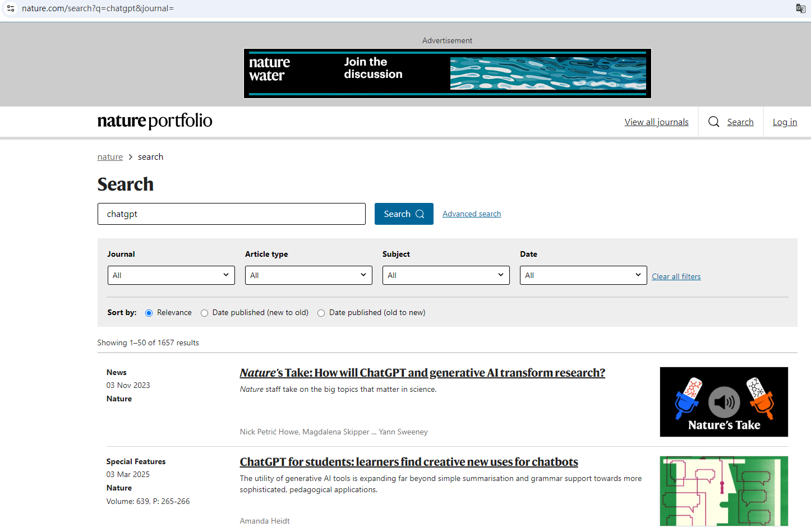This screenshot has height=532, width=811.
Task: Go to the Log in page
Action: pos(785,122)
